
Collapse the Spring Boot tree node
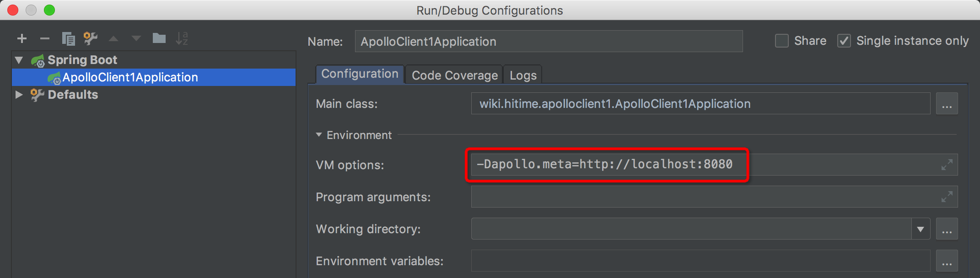tap(19, 60)
